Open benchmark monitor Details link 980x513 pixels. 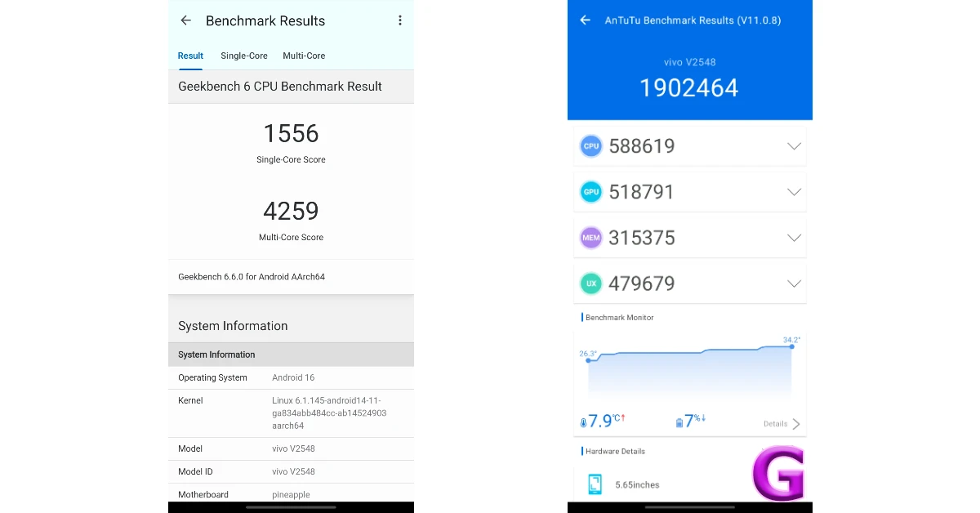[782, 424]
